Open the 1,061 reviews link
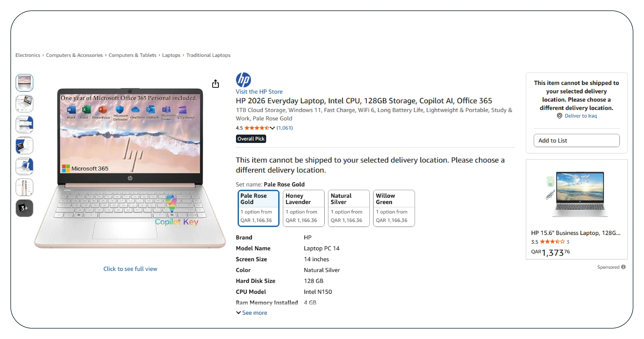The height and width of the screenshot is (339, 644). [285, 128]
